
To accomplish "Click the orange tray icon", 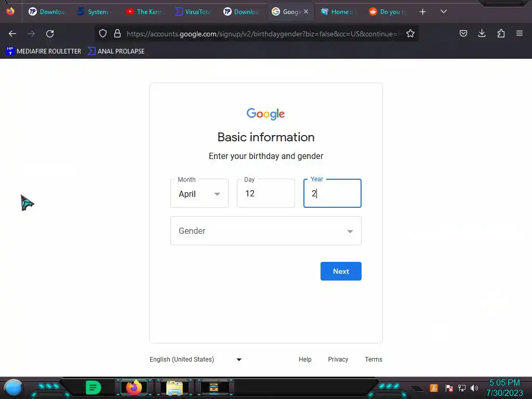I will coord(434,388).
